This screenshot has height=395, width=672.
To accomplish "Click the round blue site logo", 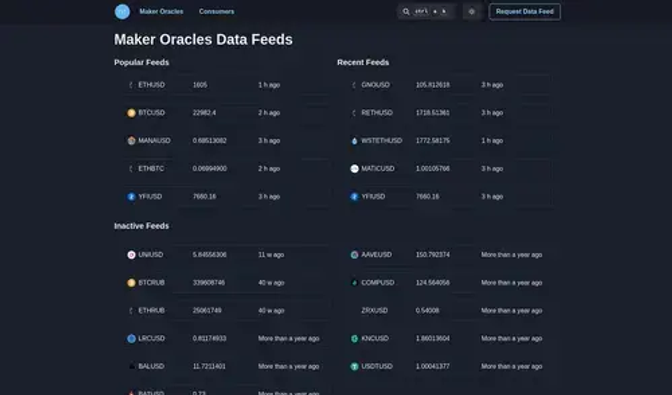I will [122, 12].
